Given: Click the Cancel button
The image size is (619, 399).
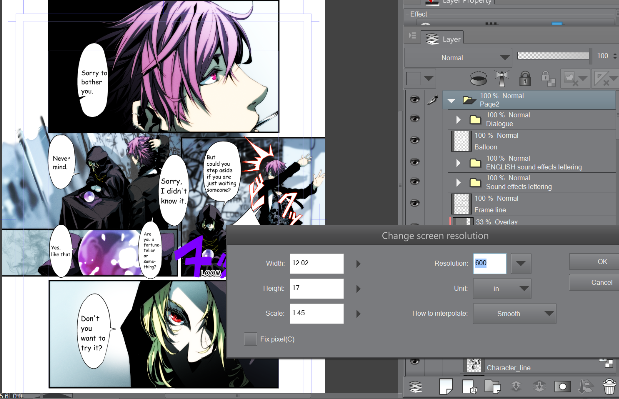Looking at the screenshot, I should click(594, 283).
